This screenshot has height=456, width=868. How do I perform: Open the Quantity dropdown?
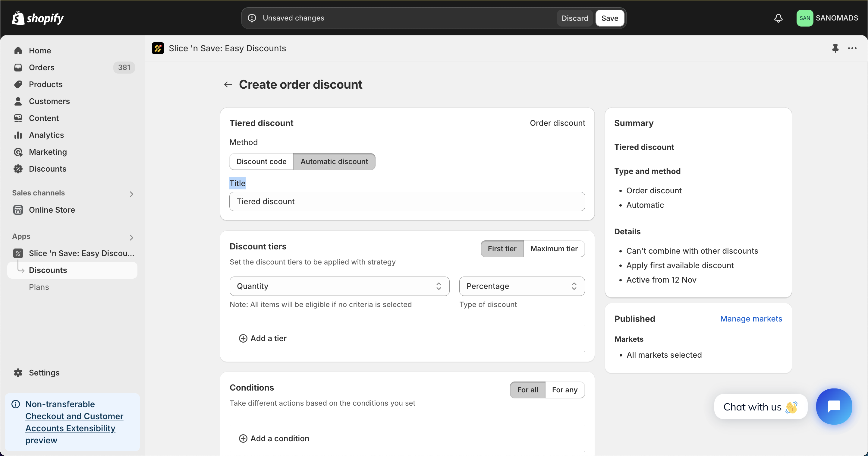[339, 286]
